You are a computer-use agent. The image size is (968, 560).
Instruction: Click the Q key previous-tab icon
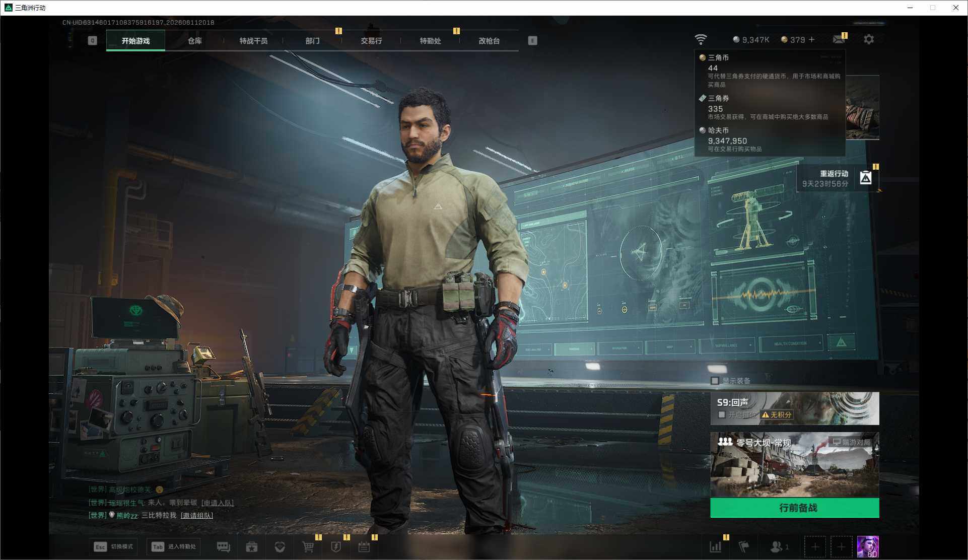pyautogui.click(x=92, y=40)
